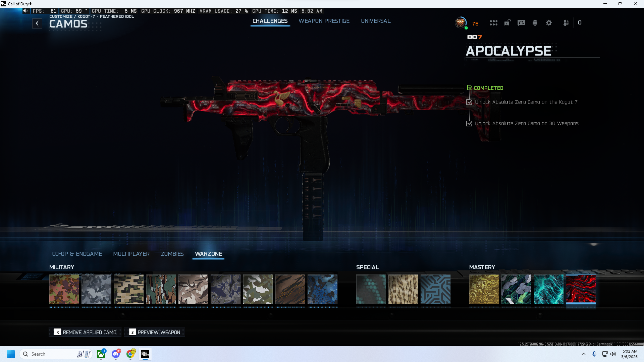Select the navy swirl Military camo
The width and height of the screenshot is (644, 362).
(x=226, y=289)
